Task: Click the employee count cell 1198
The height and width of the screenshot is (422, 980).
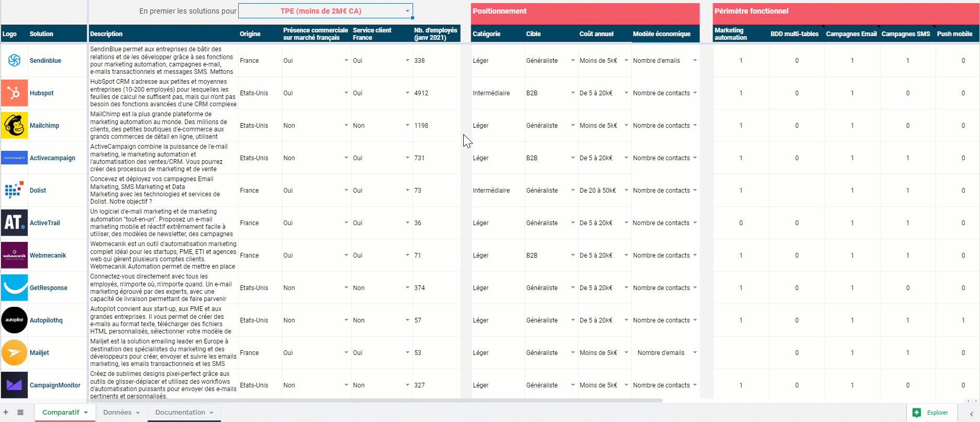Action: coord(437,126)
